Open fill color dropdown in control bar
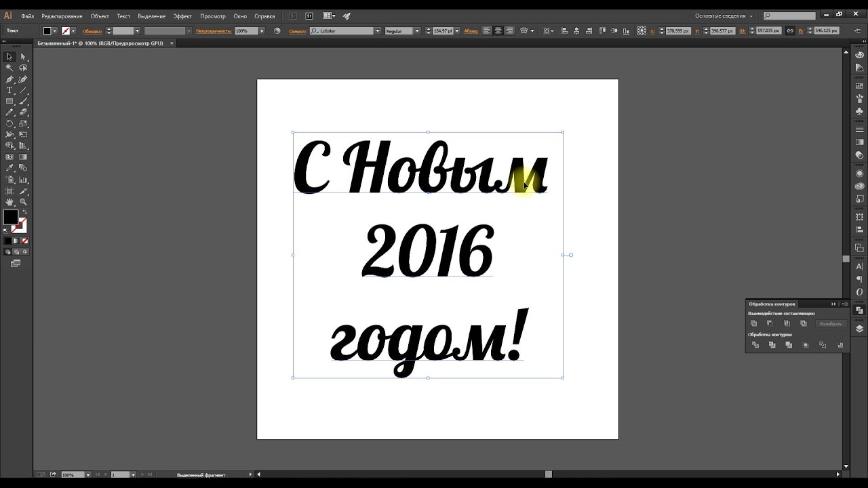The height and width of the screenshot is (488, 868). point(55,31)
